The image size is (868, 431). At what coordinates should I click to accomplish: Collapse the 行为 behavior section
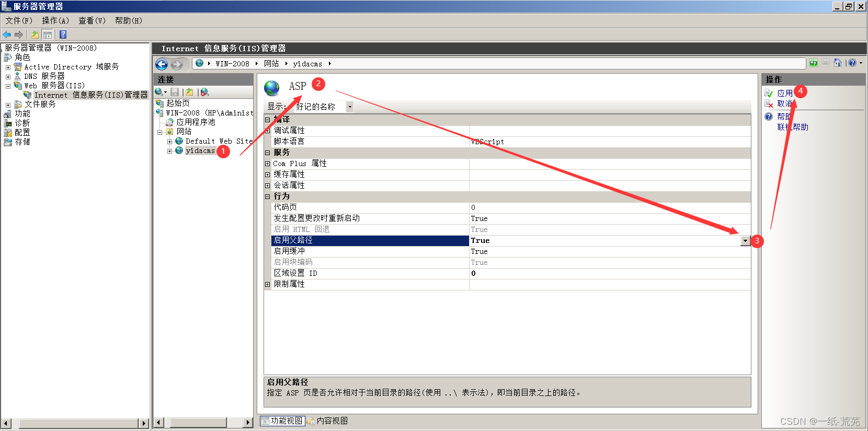pos(268,196)
